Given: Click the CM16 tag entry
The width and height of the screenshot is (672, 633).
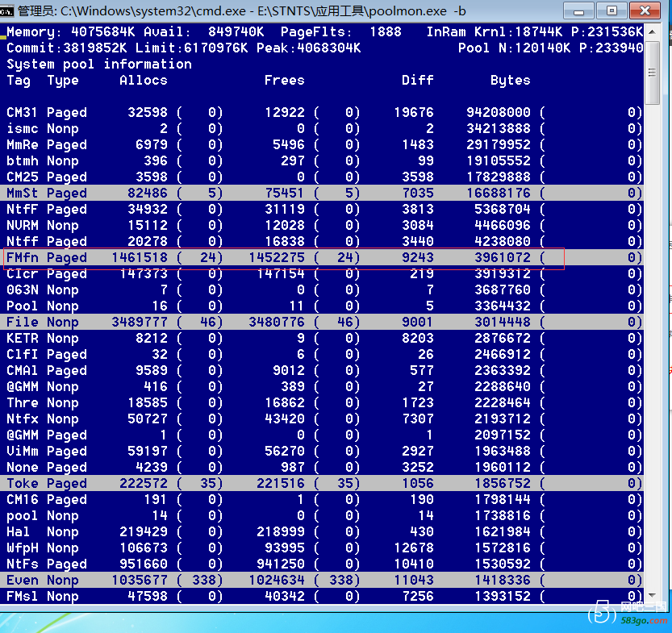Looking at the screenshot, I should click(x=23, y=500).
